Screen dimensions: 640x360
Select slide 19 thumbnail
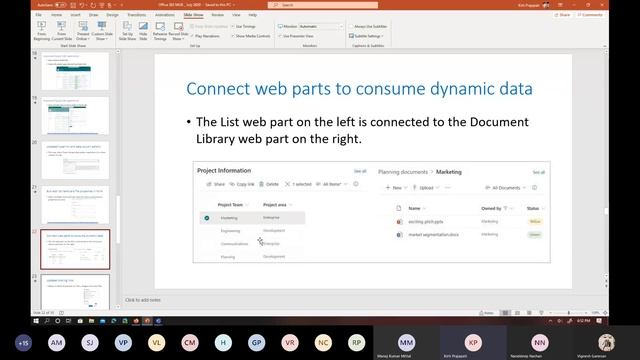[x=75, y=116]
